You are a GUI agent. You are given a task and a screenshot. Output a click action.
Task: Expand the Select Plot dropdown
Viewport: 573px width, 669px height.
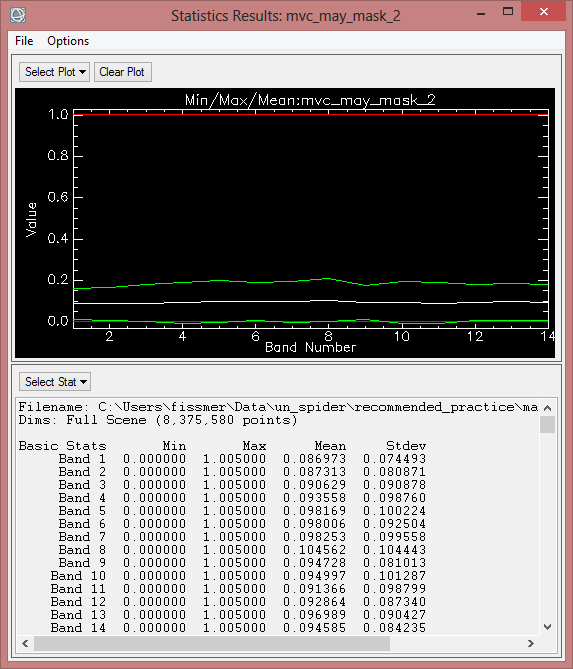(x=54, y=72)
